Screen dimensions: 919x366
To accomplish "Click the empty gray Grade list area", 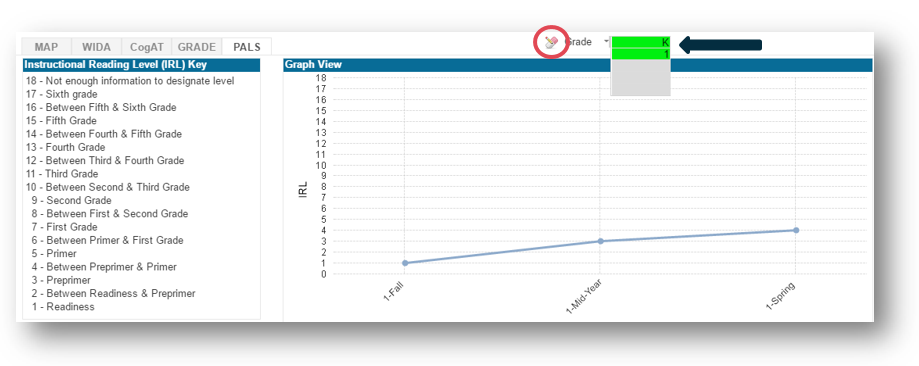I will 641,77.
